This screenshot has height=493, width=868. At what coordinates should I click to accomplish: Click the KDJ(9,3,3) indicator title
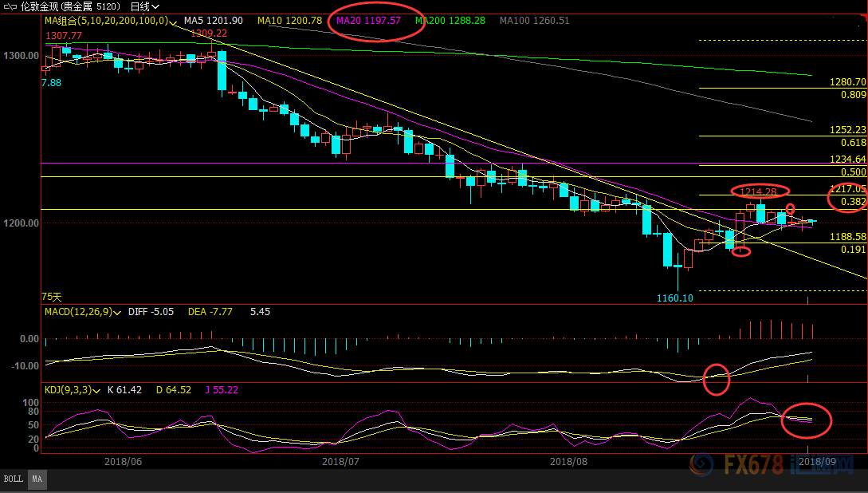click(67, 390)
